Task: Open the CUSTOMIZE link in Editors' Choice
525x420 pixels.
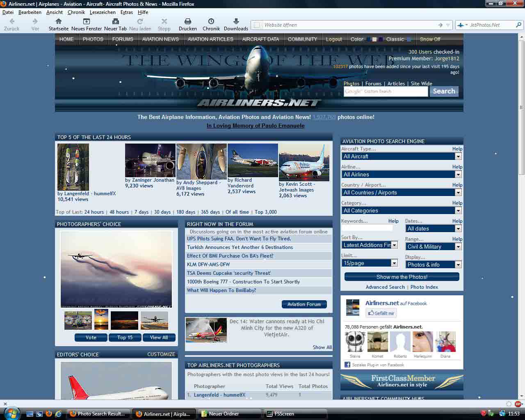Action: click(x=161, y=354)
